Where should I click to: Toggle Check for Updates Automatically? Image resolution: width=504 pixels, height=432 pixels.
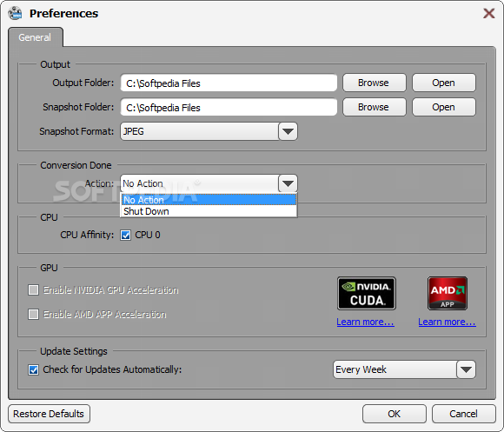[33, 370]
